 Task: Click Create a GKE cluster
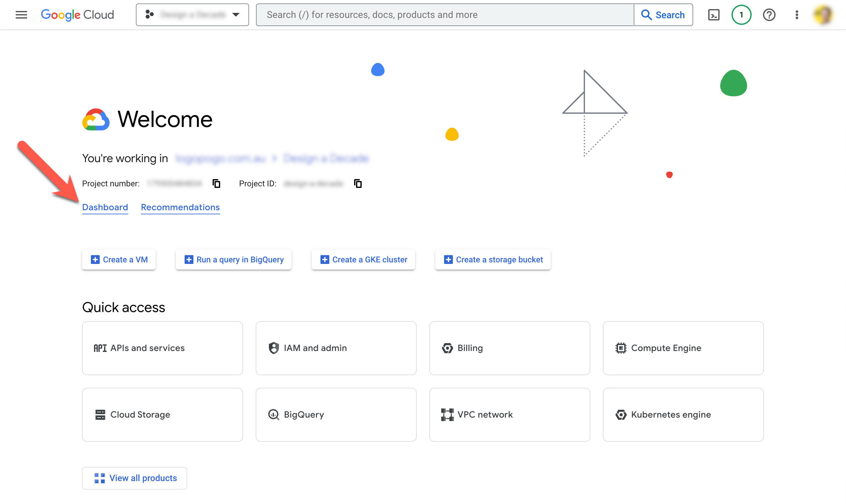363,260
